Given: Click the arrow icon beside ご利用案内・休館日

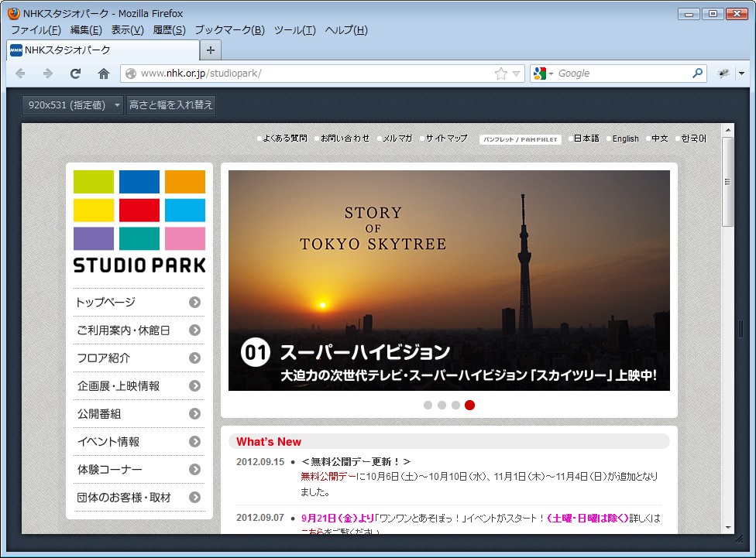Looking at the screenshot, I should pyautogui.click(x=194, y=330).
